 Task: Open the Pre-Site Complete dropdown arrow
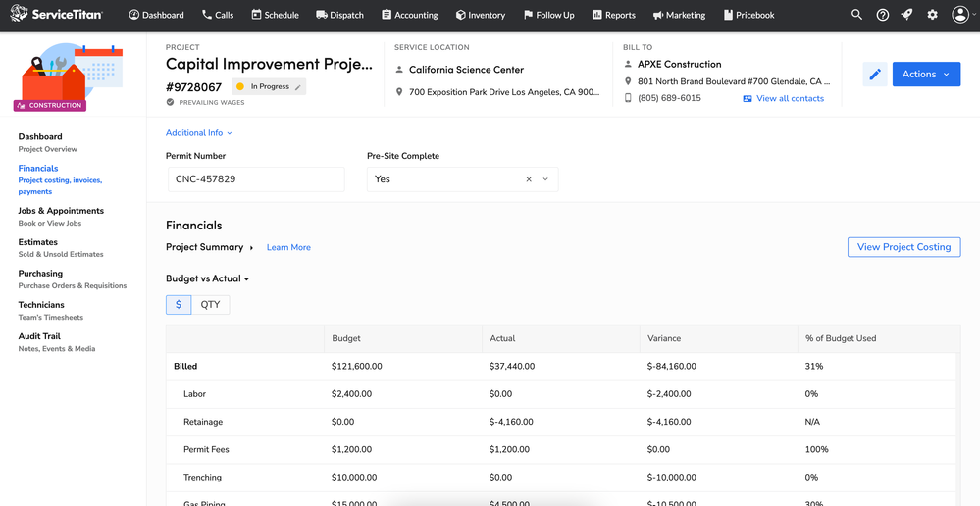[545, 179]
